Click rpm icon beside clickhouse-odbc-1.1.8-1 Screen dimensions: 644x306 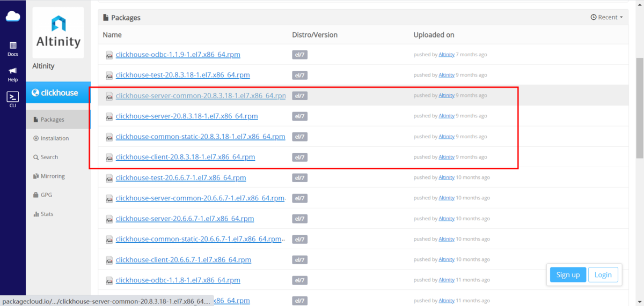pyautogui.click(x=109, y=280)
